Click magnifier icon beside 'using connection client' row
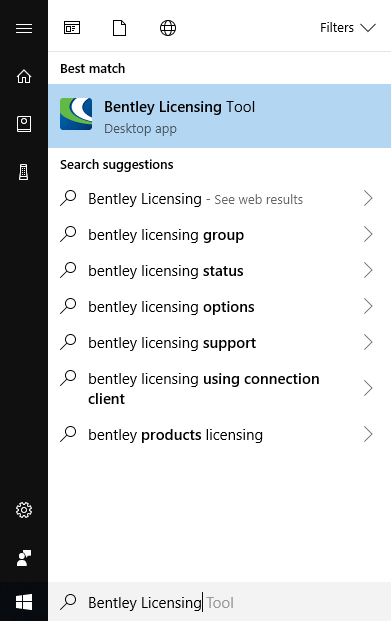 (68, 378)
